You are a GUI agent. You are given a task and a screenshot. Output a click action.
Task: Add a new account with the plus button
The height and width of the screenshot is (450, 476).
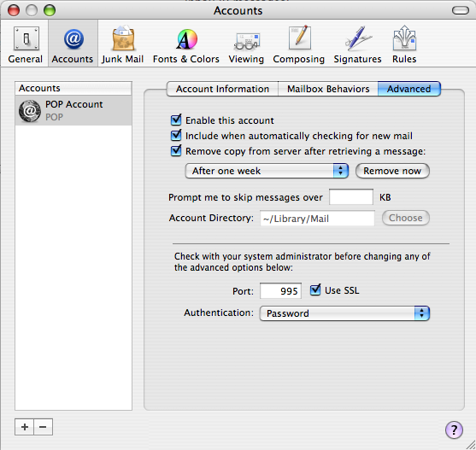point(25,427)
